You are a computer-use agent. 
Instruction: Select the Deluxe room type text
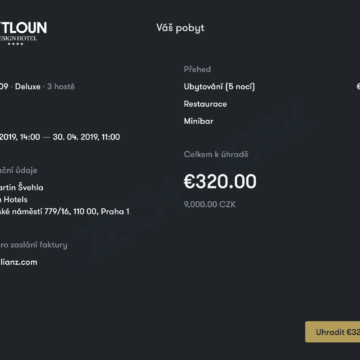pyautogui.click(x=28, y=87)
